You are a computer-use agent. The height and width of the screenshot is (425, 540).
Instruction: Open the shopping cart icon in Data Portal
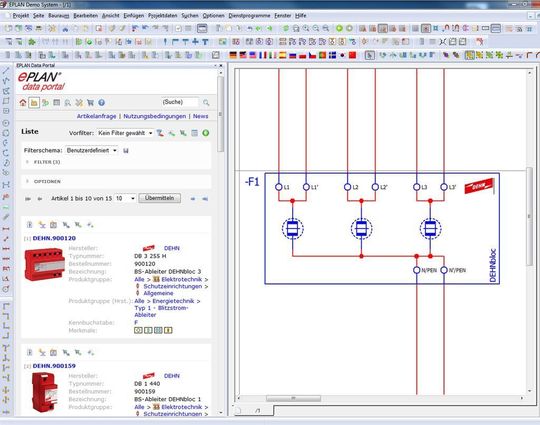(90, 103)
